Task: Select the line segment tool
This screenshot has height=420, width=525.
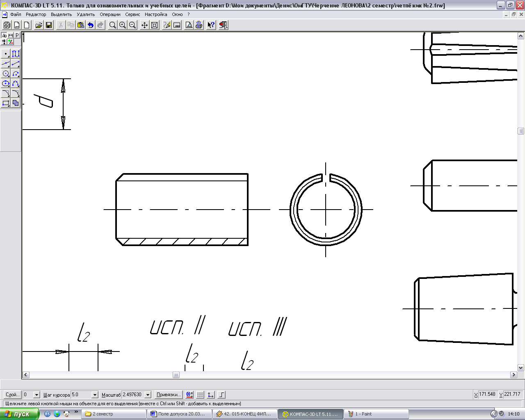Action: [16, 64]
